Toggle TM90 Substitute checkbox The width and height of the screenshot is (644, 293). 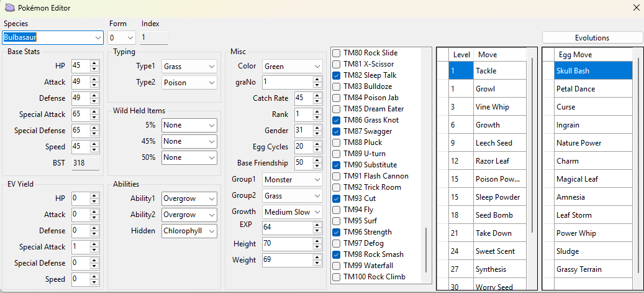(x=336, y=165)
